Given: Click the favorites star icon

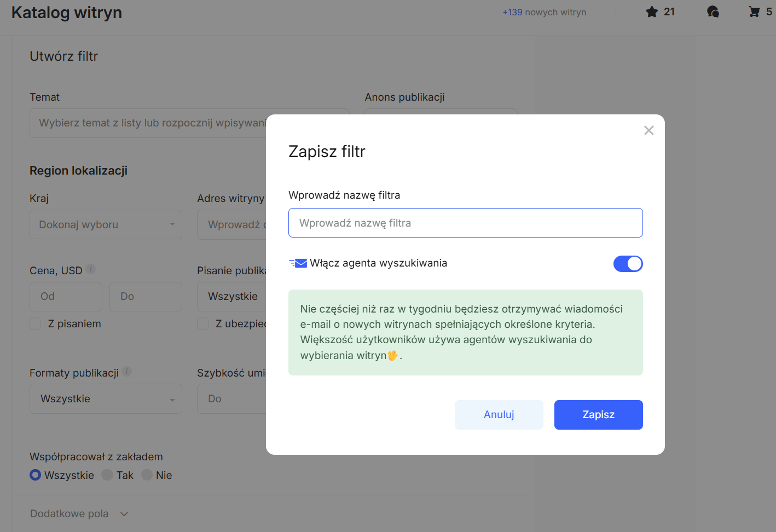Looking at the screenshot, I should pos(651,12).
